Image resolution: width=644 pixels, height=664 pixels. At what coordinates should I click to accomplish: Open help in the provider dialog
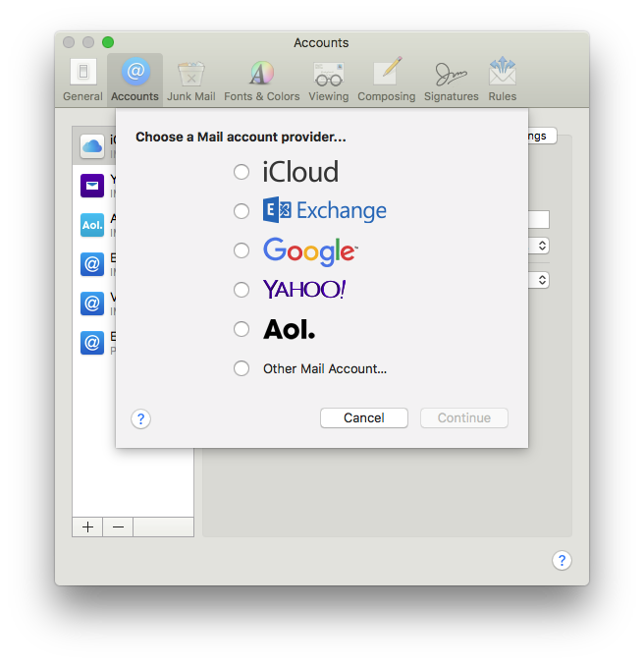(141, 418)
